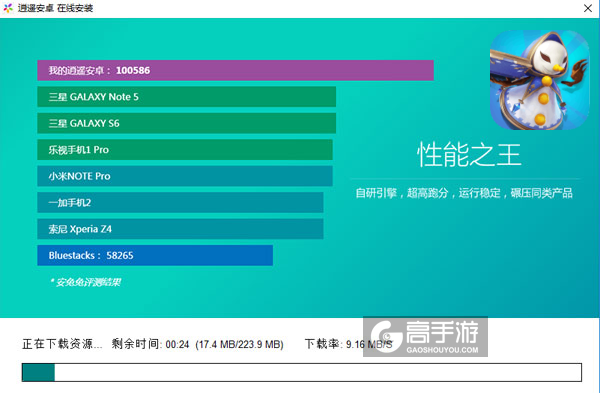Viewport: 600px width, 393px height.
Task: Select the 乐视手机1 Pro bar
Action: click(185, 150)
